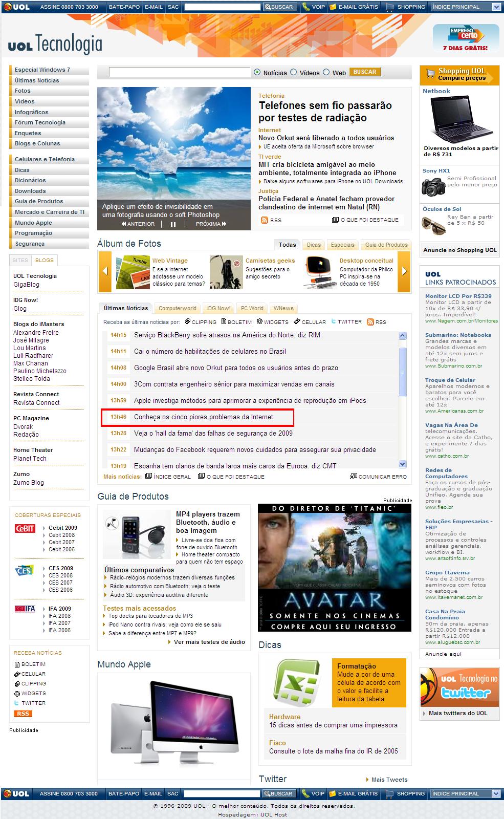Open the 'Telefones sem fio' headline link
This screenshot has height=819, width=504.
click(325, 112)
